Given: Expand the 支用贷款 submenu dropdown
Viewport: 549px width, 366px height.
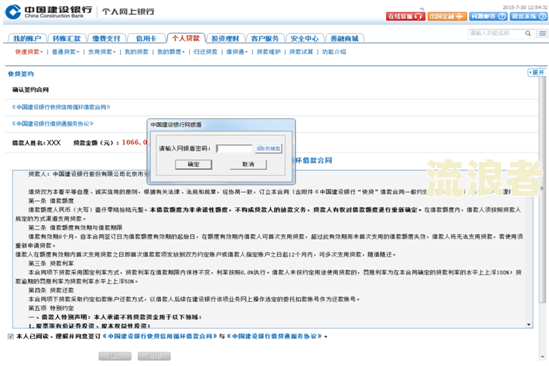Looking at the screenshot, I should 102,52.
